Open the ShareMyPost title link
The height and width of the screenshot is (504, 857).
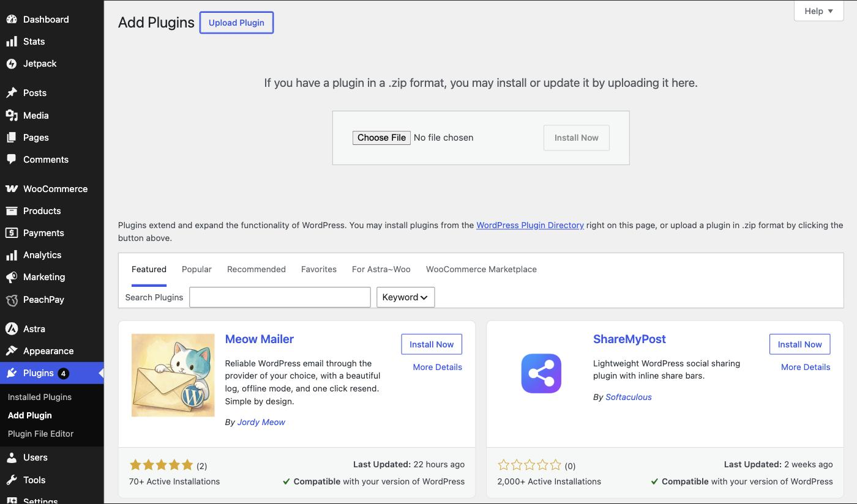629,339
